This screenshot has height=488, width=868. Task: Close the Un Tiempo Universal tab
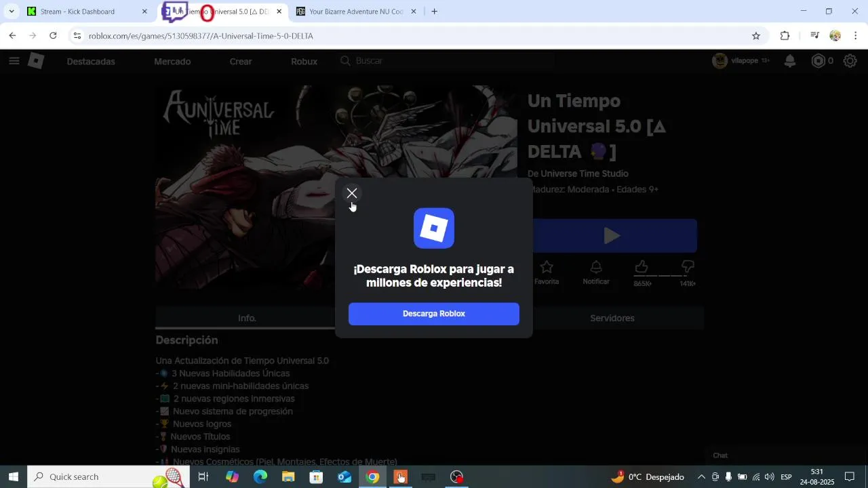[x=279, y=12]
